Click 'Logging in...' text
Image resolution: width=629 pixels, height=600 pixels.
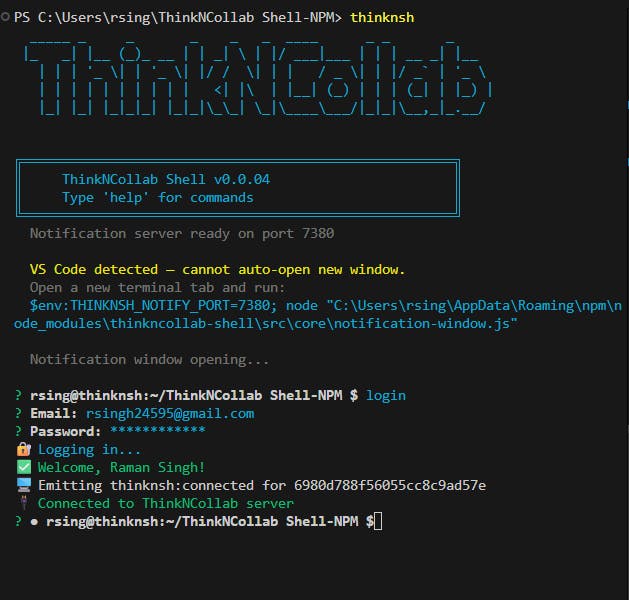tap(89, 450)
